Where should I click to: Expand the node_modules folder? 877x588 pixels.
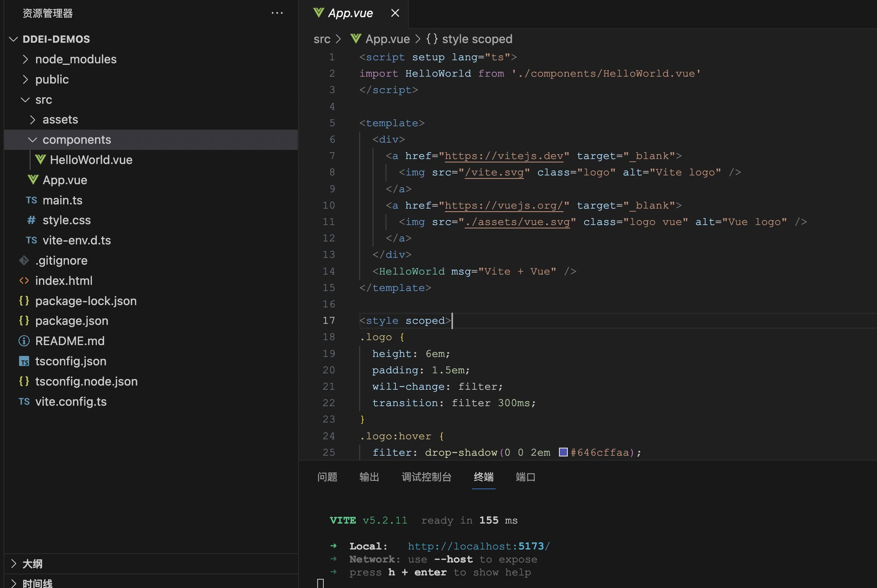click(x=25, y=59)
